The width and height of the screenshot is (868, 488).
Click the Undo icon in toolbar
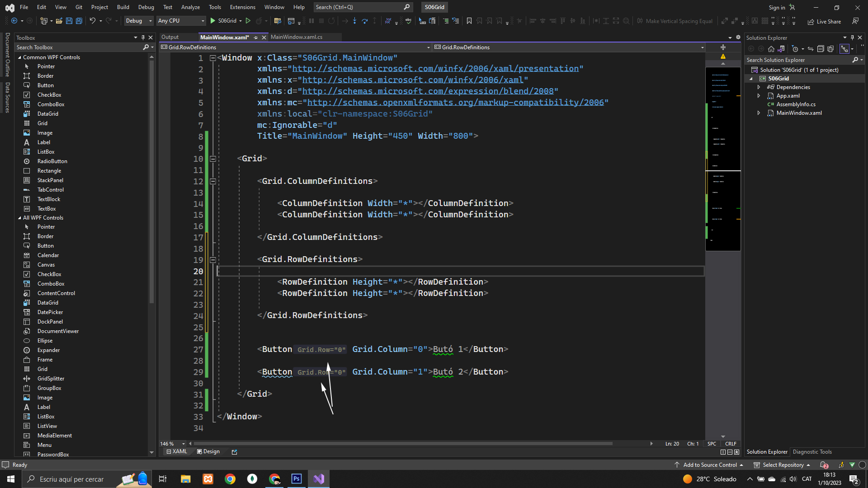click(92, 21)
